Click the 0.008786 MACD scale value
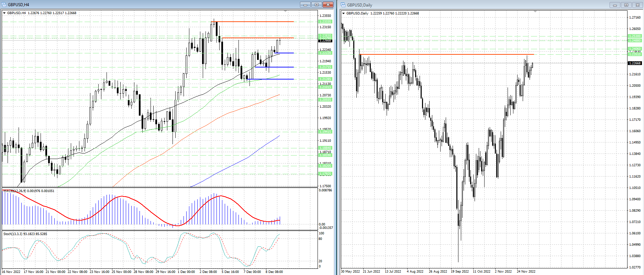Screen dimensions: 644x275 (x=325, y=190)
